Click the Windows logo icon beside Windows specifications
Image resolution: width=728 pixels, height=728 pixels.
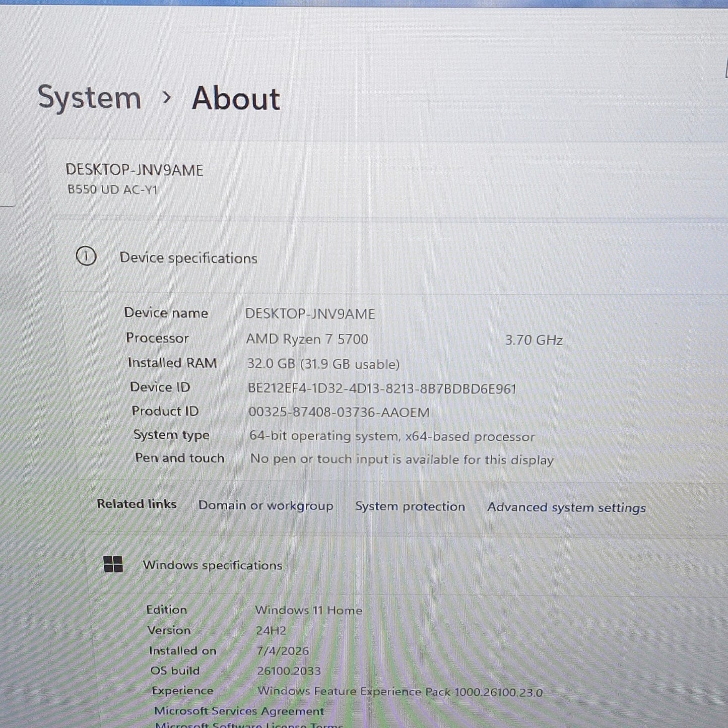tap(113, 564)
